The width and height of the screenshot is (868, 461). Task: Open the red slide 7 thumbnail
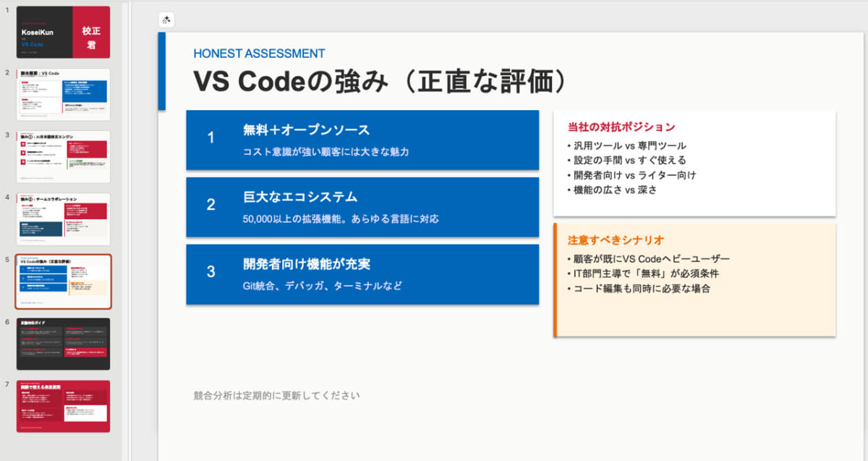pos(64,406)
